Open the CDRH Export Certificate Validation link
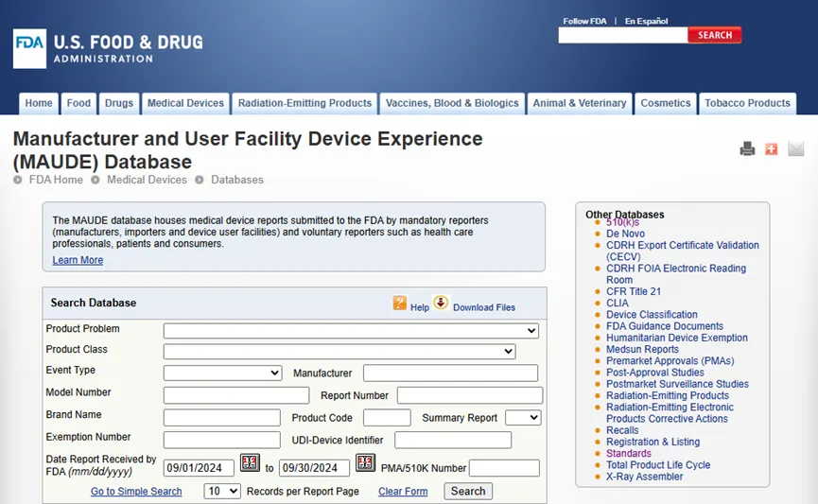 683,251
